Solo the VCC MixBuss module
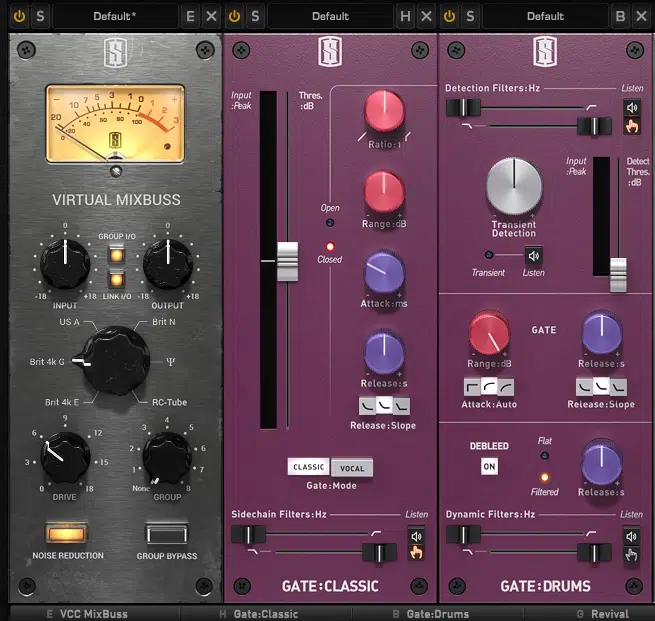 point(40,16)
